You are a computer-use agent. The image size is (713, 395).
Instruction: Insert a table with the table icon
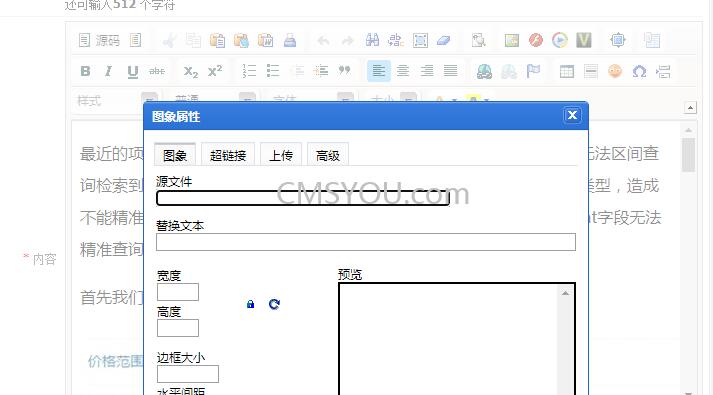[567, 71]
